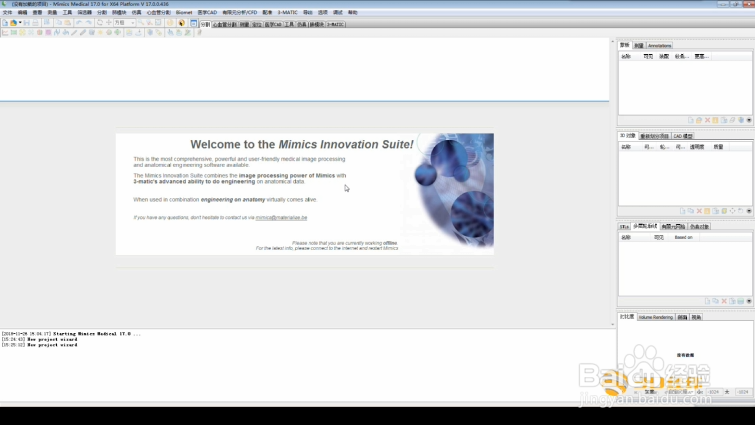755x425 pixels.
Task: Click the Based on column header
Action: (683, 237)
